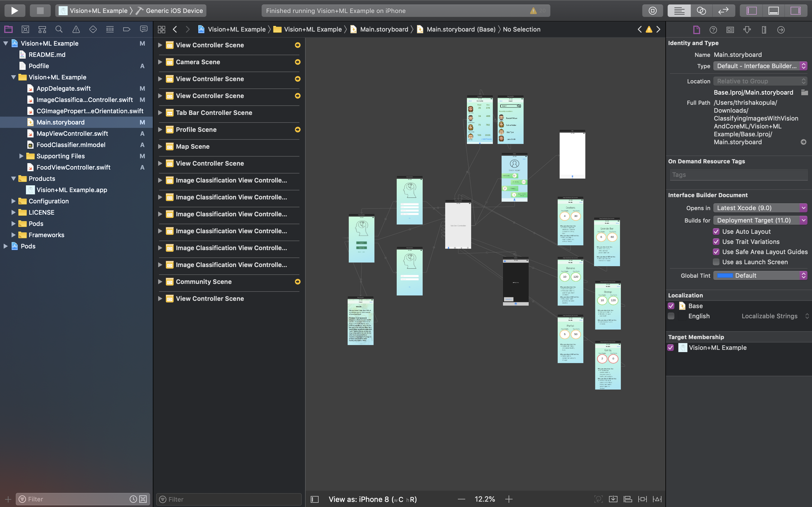Check the English localization box

(x=671, y=316)
